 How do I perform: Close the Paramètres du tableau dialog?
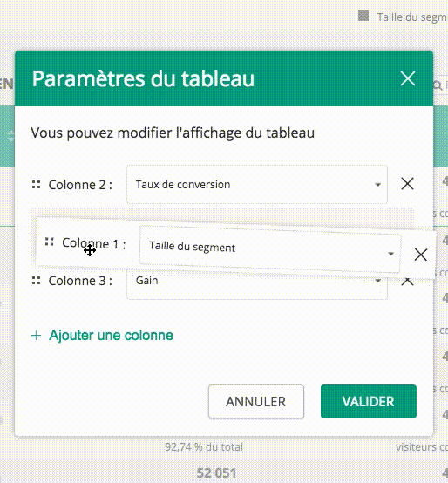point(408,78)
